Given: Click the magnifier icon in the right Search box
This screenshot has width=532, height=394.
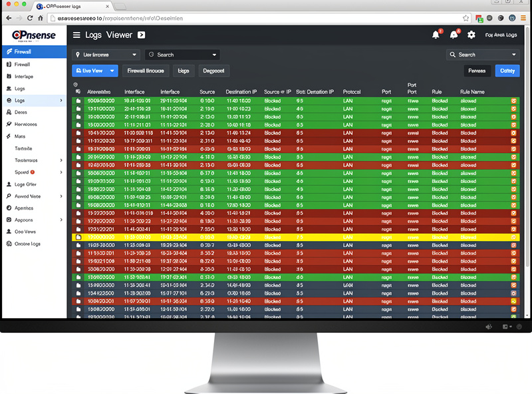Looking at the screenshot, I should coord(453,55).
